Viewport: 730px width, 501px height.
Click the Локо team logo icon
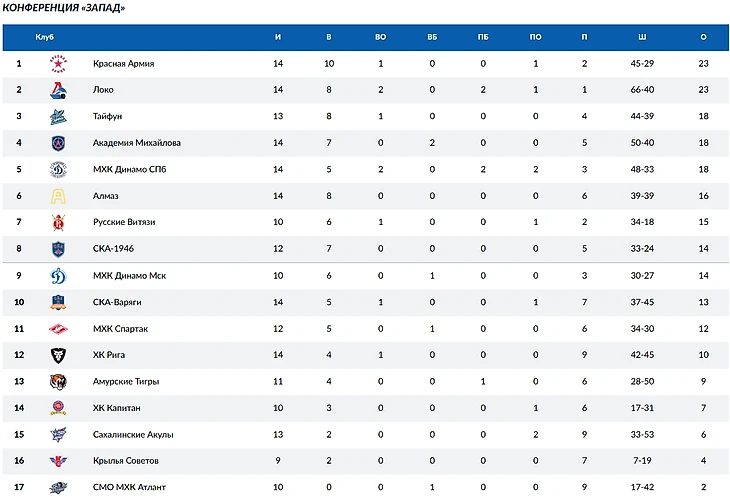(58, 90)
